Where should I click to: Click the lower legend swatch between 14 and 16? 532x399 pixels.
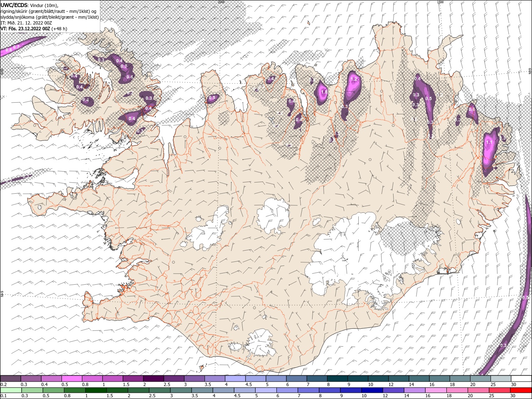(x=414, y=390)
